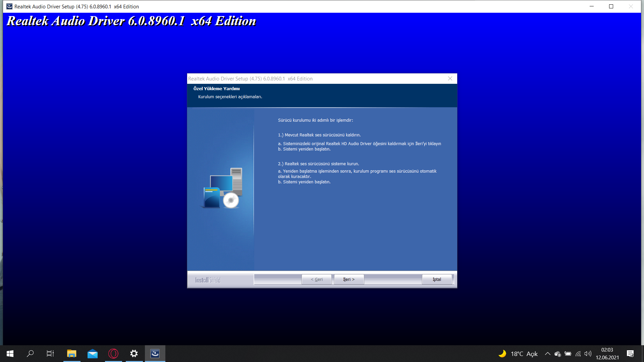Click the weather widget showing 18°C Açık

[518, 354]
